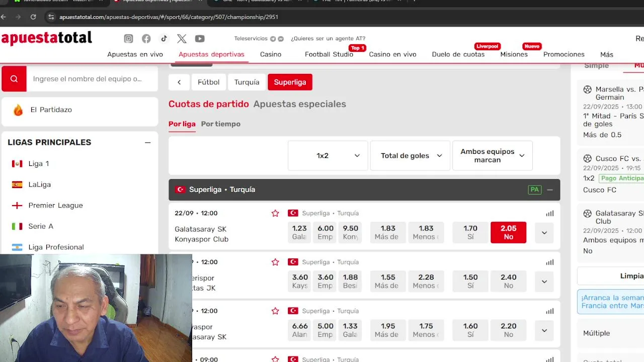Open Duelo de cuotas menu
The height and width of the screenshot is (362, 644).
click(x=458, y=54)
